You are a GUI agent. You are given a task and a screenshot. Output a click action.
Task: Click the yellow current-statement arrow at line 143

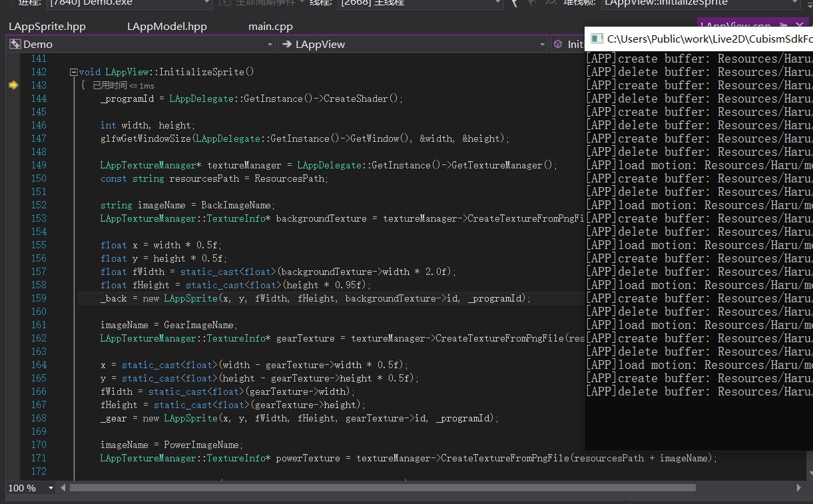pyautogui.click(x=13, y=85)
